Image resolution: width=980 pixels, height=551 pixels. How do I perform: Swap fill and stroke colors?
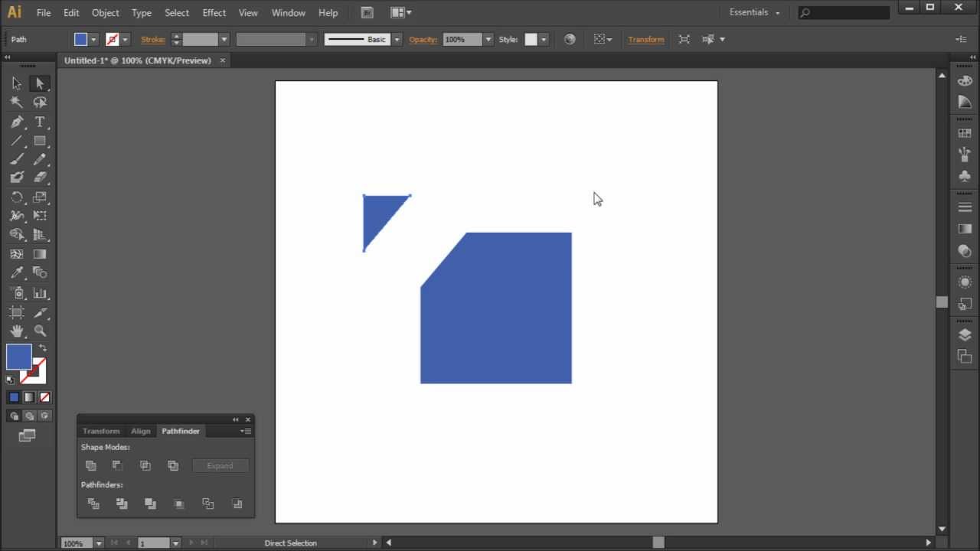[44, 346]
